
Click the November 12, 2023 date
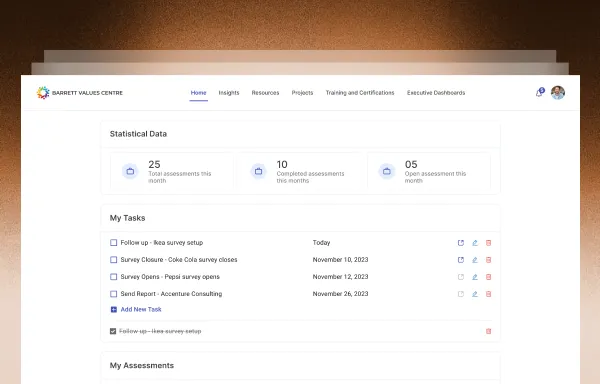(x=340, y=277)
